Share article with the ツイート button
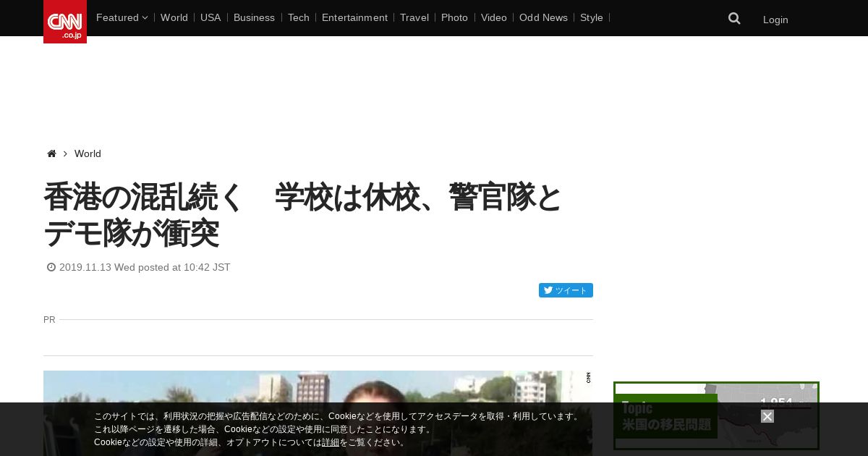The width and height of the screenshot is (868, 456). (x=566, y=290)
